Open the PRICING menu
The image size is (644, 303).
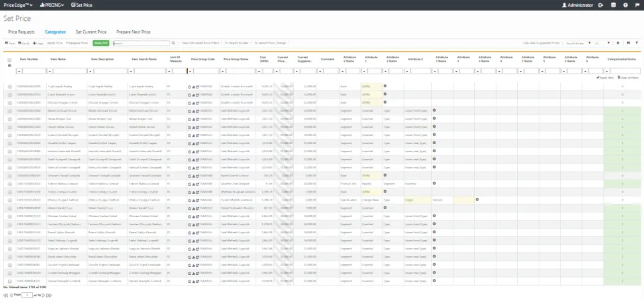click(52, 5)
